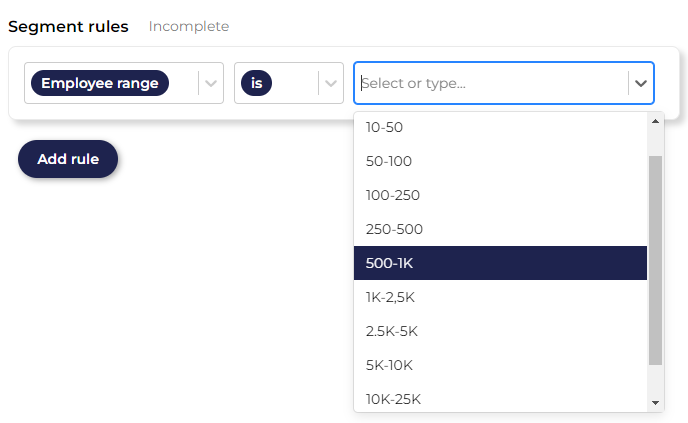Open the 'is' operator dropdown arrow
The height and width of the screenshot is (423, 688).
tap(331, 84)
